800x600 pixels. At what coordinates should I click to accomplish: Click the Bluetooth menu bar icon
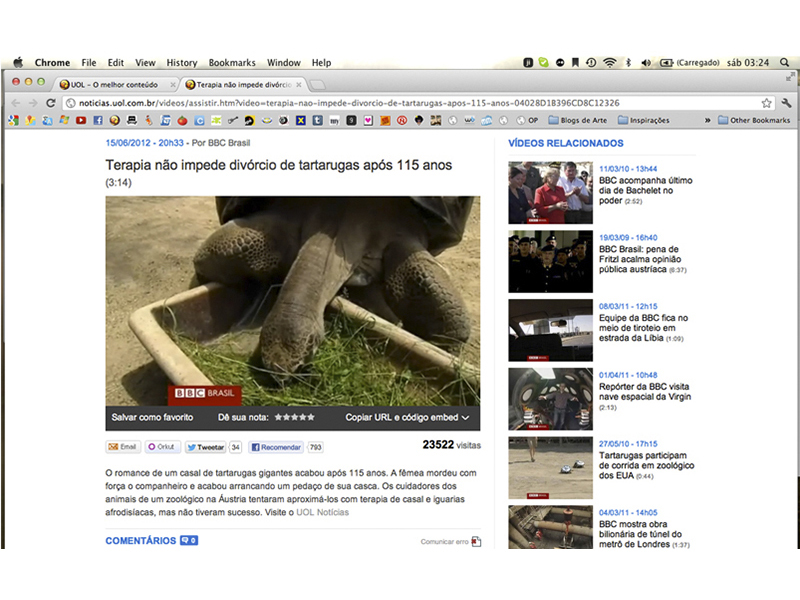629,62
